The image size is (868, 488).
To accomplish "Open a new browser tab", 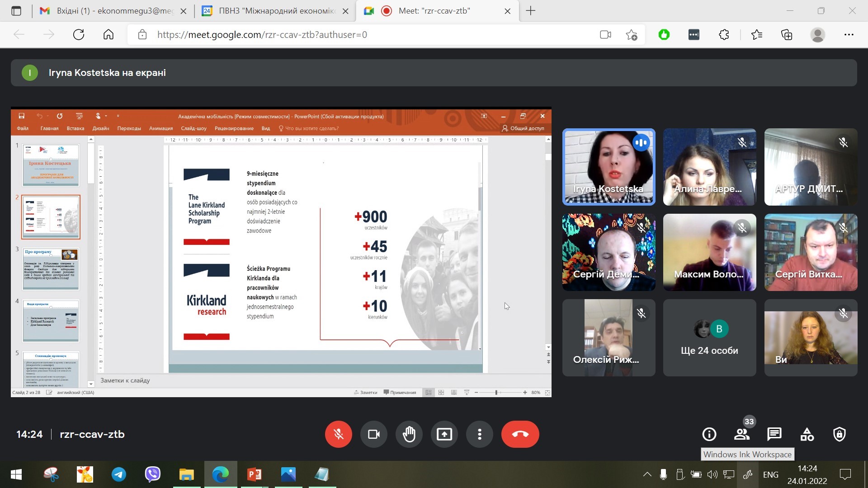I will click(531, 11).
